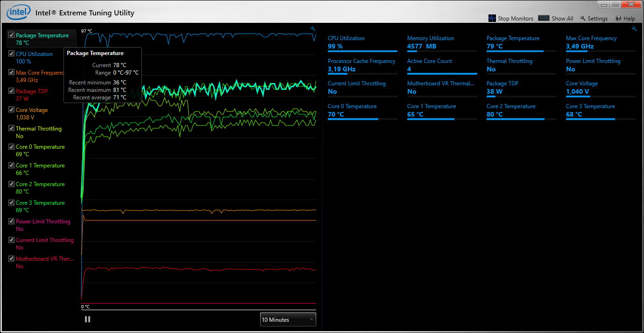644x333 pixels.
Task: Click the 0 °C bottom axis label
Action: tap(85, 307)
